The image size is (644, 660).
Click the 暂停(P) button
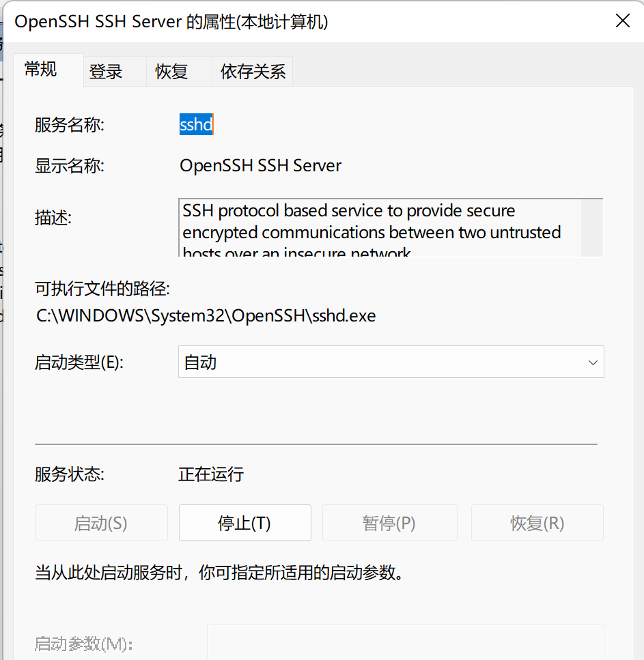(x=389, y=523)
